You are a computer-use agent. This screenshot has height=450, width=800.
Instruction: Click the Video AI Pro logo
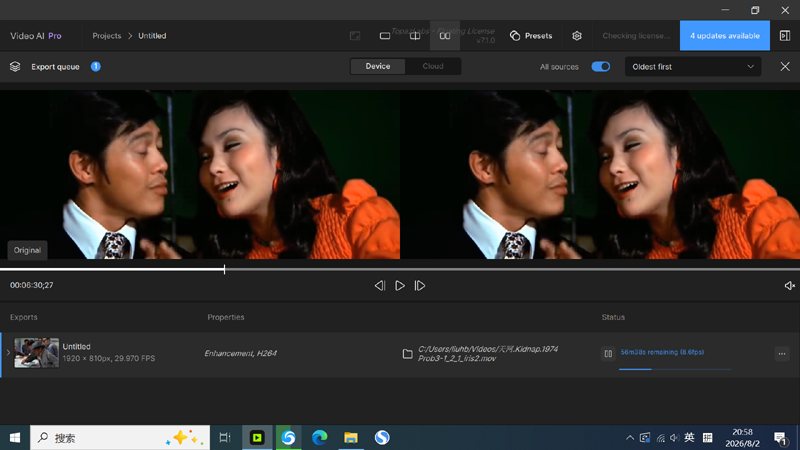click(x=36, y=36)
